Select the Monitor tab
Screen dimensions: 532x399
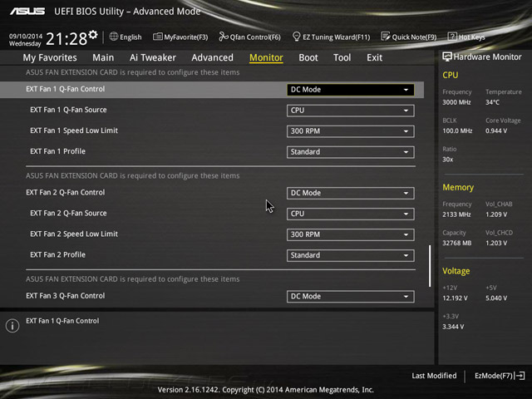click(266, 57)
